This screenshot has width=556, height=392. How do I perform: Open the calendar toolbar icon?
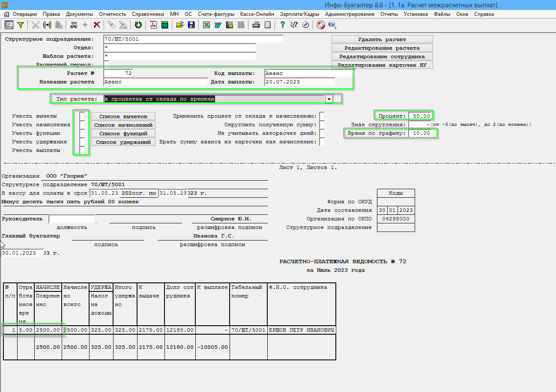click(x=153, y=25)
